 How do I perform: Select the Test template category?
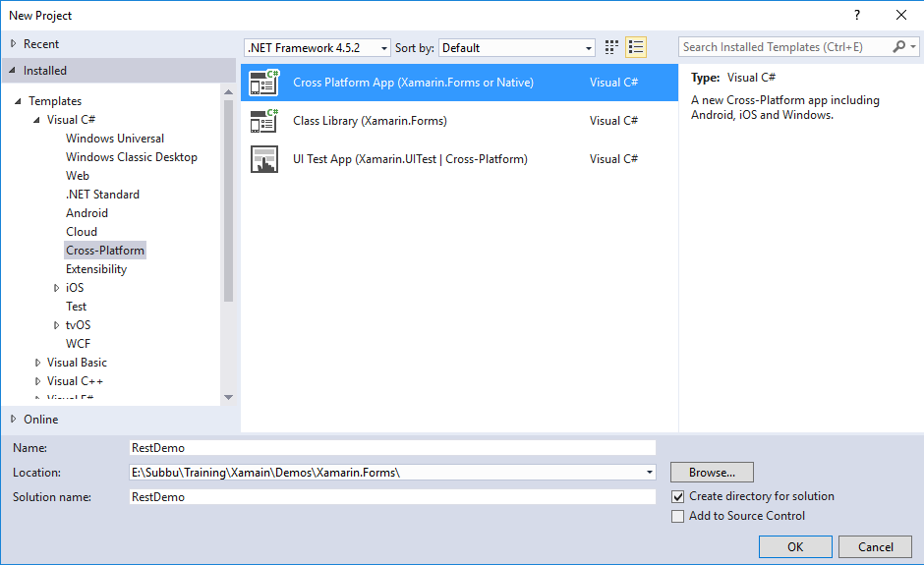76,307
